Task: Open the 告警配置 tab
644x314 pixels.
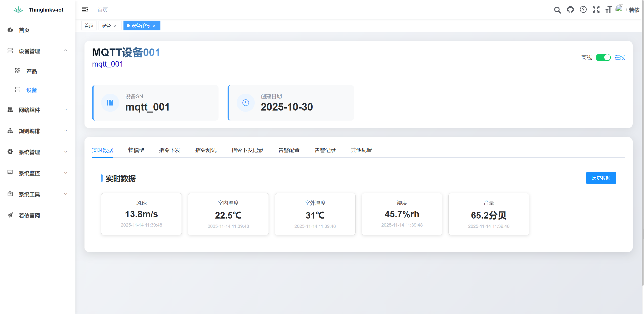Action: click(x=289, y=150)
